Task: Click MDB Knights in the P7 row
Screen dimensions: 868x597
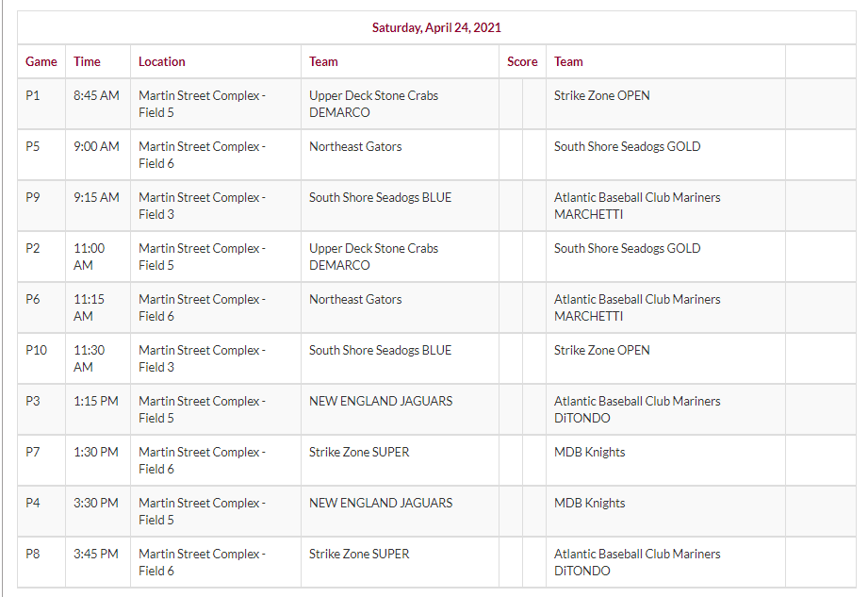Action: point(589,452)
